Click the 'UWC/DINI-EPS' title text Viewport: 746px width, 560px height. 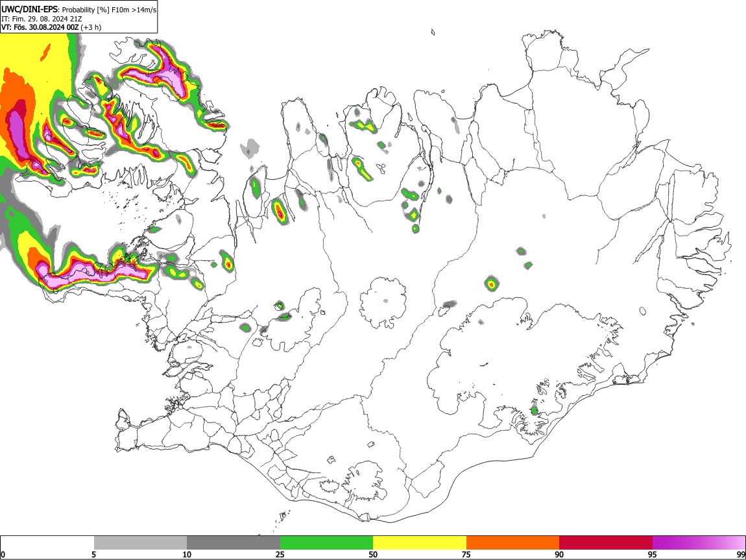29,10
